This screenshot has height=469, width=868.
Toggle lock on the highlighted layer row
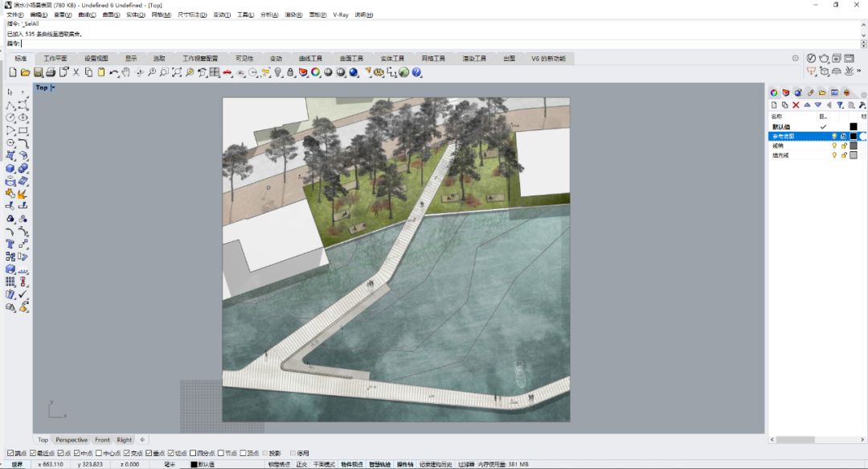click(844, 137)
